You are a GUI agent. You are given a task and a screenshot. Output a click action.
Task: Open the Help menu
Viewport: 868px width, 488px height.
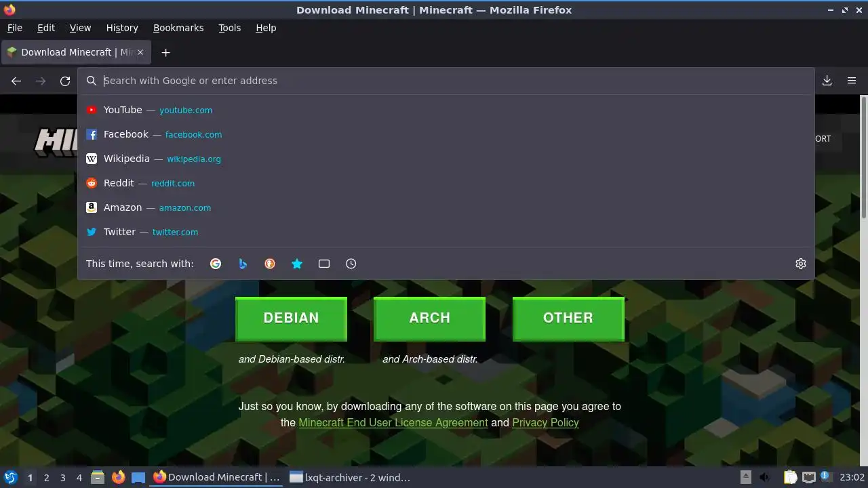pos(266,28)
